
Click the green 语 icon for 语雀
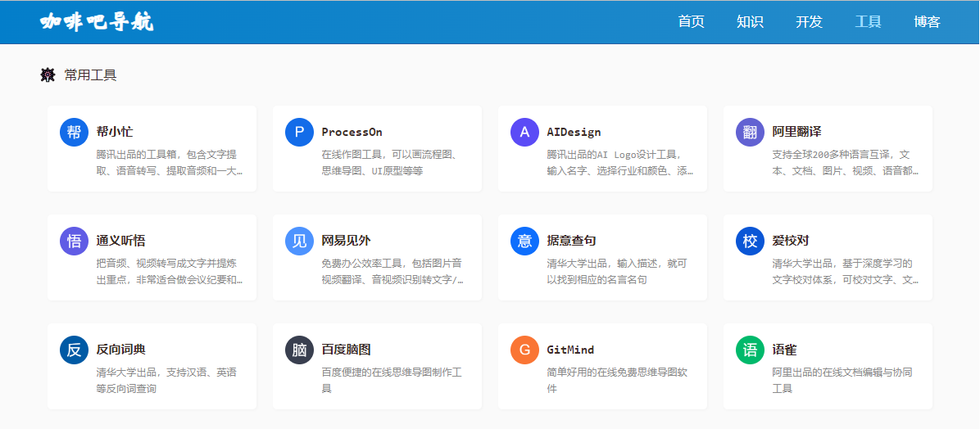pyautogui.click(x=750, y=350)
